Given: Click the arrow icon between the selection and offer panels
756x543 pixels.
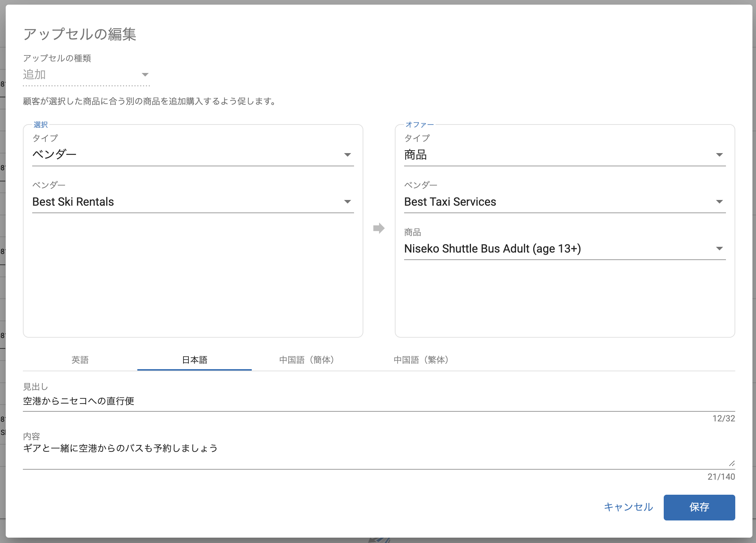Looking at the screenshot, I should pos(379,228).
